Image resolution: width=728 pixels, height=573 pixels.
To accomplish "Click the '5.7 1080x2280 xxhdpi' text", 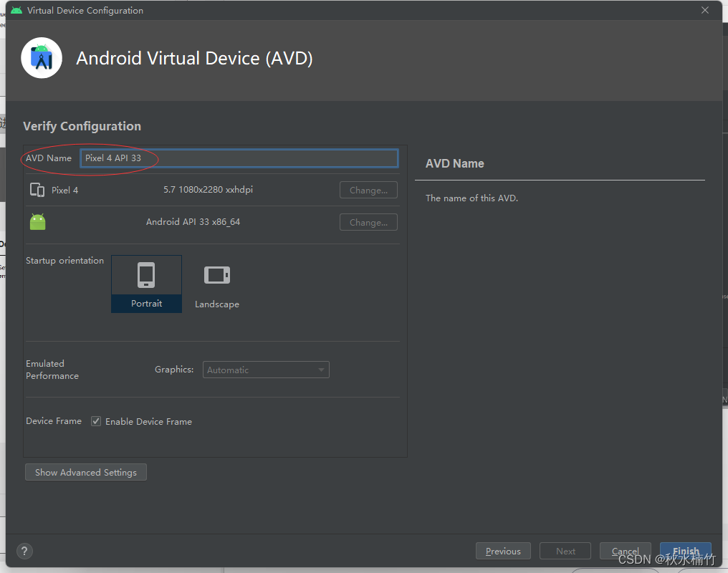I will tap(208, 190).
